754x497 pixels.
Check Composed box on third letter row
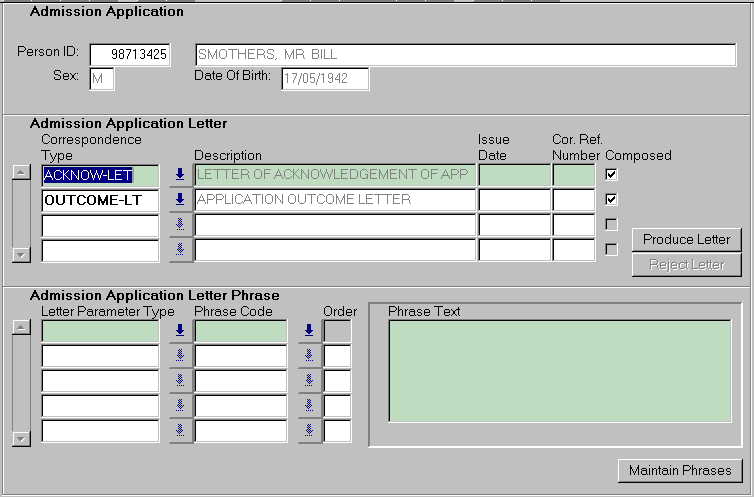[x=612, y=224]
